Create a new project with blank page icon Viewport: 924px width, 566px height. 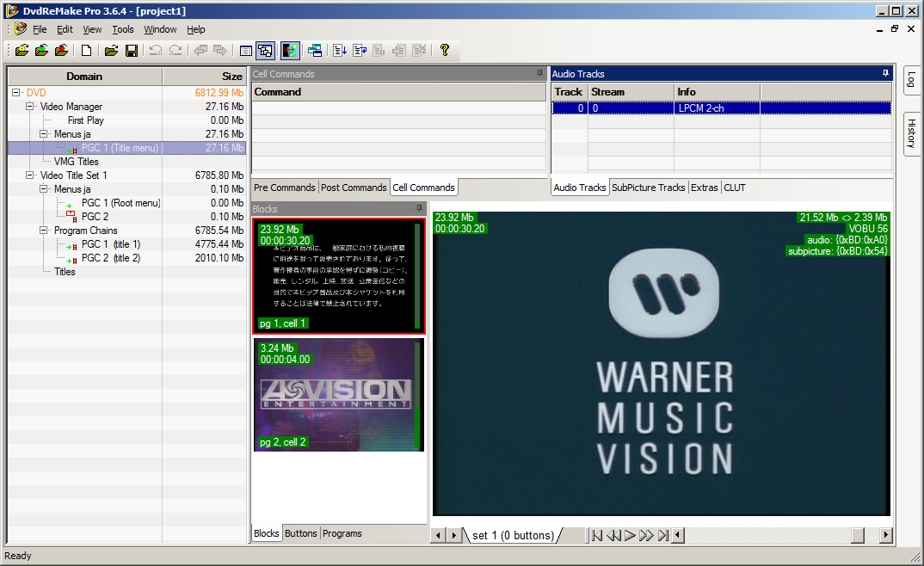coord(86,51)
